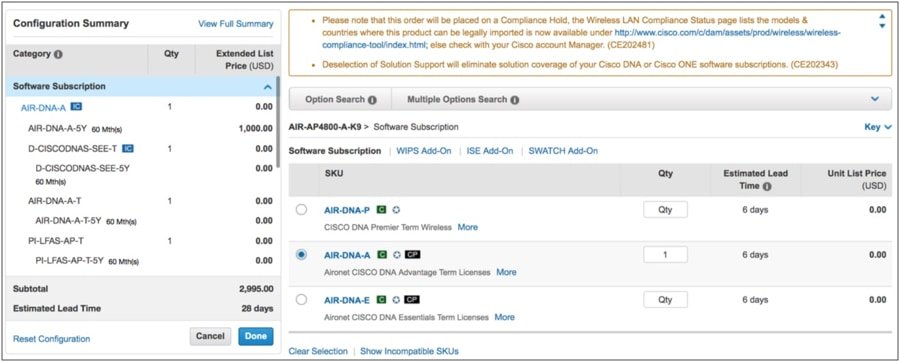Viewport: 900px width, 362px height.
Task: Click the Option Search info icon
Action: pos(372,100)
